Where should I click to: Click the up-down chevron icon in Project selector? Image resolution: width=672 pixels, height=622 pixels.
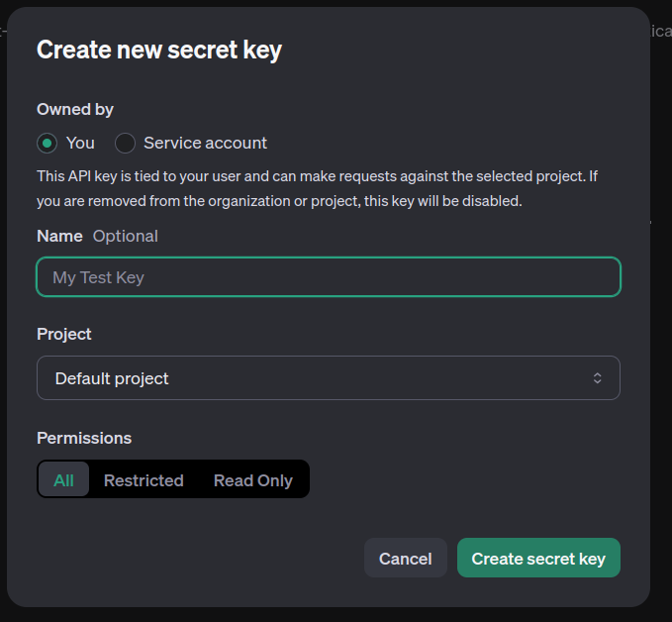tap(597, 378)
